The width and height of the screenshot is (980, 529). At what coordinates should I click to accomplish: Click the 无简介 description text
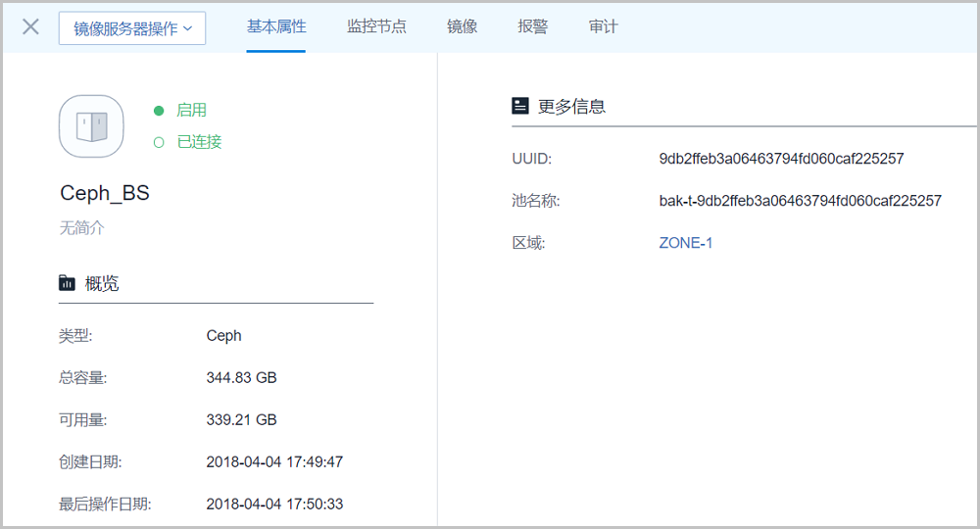tap(82, 228)
